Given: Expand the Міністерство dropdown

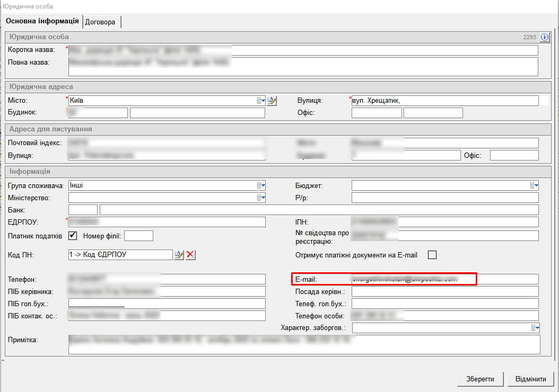Looking at the screenshot, I should click(x=260, y=198).
